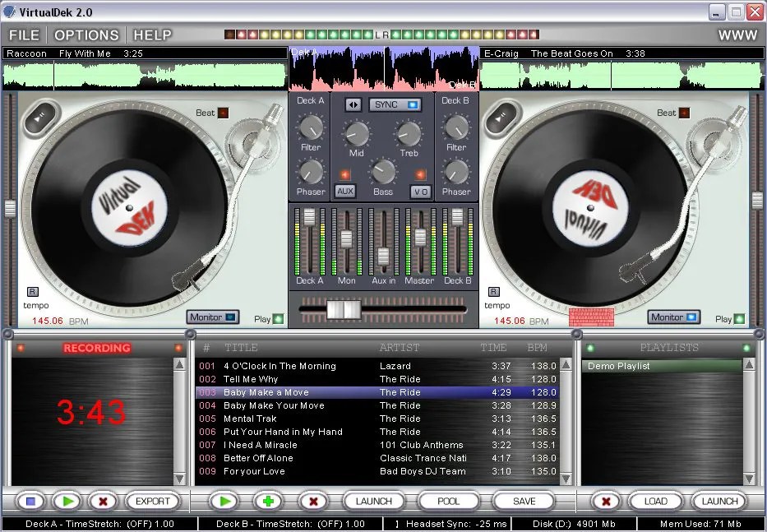
Task: Export the recorded mix
Action: click(x=153, y=501)
